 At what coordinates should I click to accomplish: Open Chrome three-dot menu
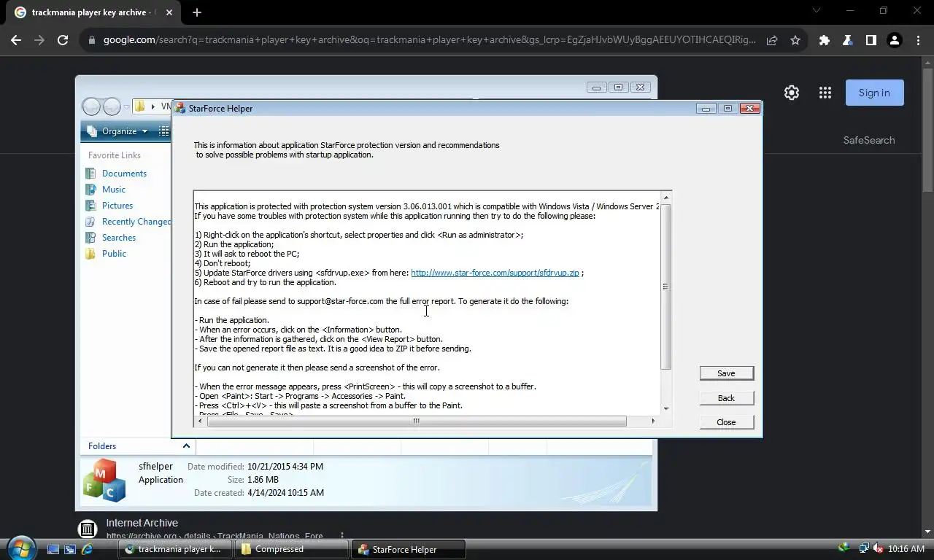coord(918,40)
